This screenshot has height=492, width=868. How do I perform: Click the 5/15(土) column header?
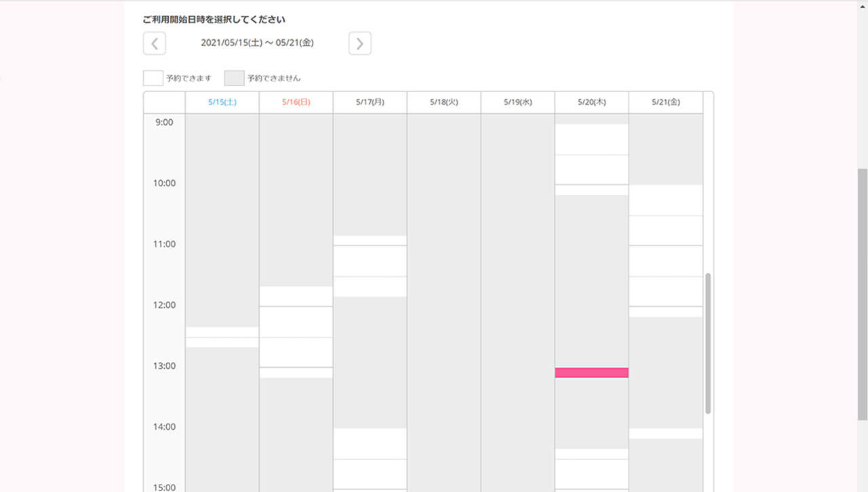point(222,102)
